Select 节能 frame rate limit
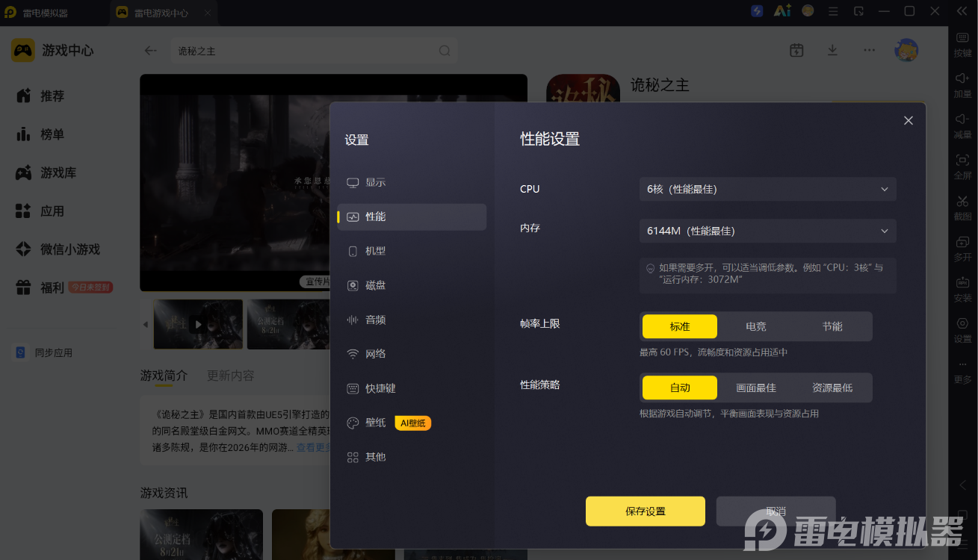This screenshot has width=978, height=560. click(x=832, y=326)
